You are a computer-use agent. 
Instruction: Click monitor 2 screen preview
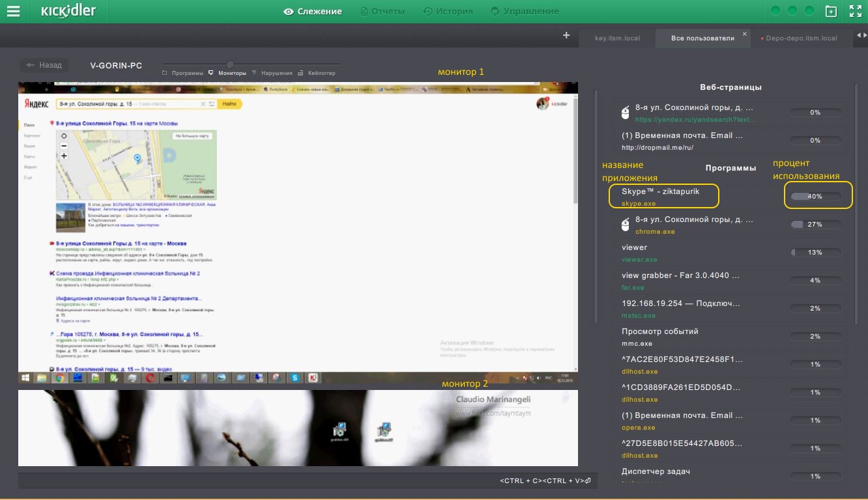tap(298, 428)
